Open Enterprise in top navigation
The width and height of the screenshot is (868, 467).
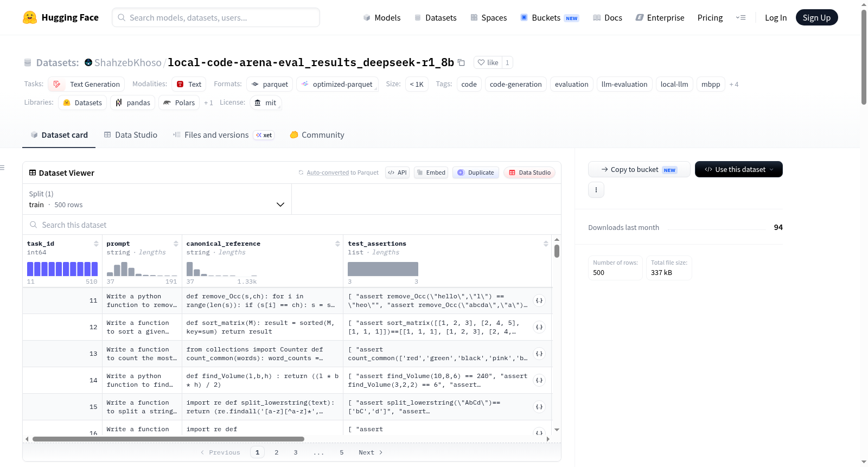point(660,17)
